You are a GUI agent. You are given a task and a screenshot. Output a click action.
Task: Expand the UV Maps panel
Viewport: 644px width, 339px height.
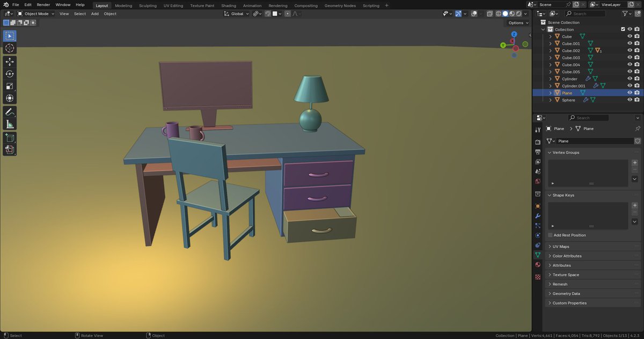(x=593, y=247)
